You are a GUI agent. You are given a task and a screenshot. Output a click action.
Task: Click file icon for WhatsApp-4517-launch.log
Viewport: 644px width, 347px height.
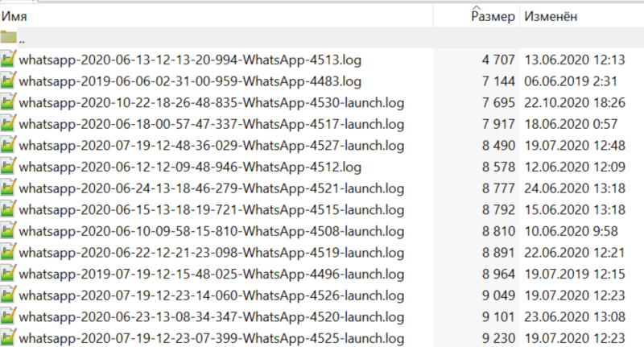[x=8, y=123]
